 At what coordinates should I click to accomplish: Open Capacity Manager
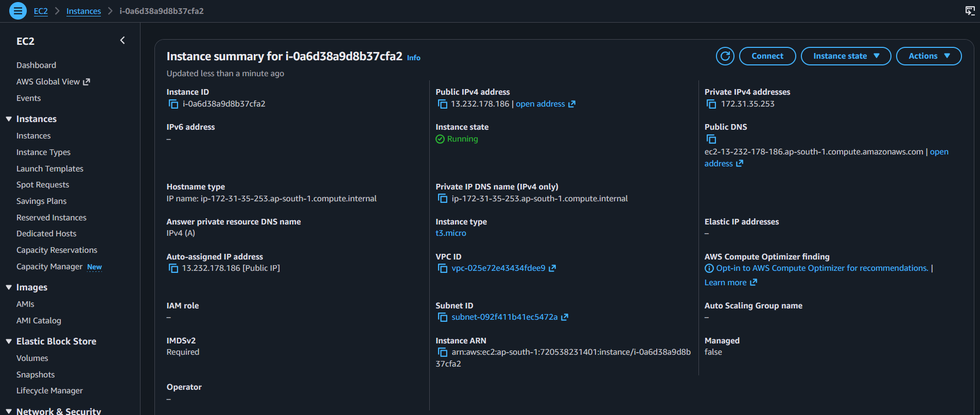(x=49, y=267)
